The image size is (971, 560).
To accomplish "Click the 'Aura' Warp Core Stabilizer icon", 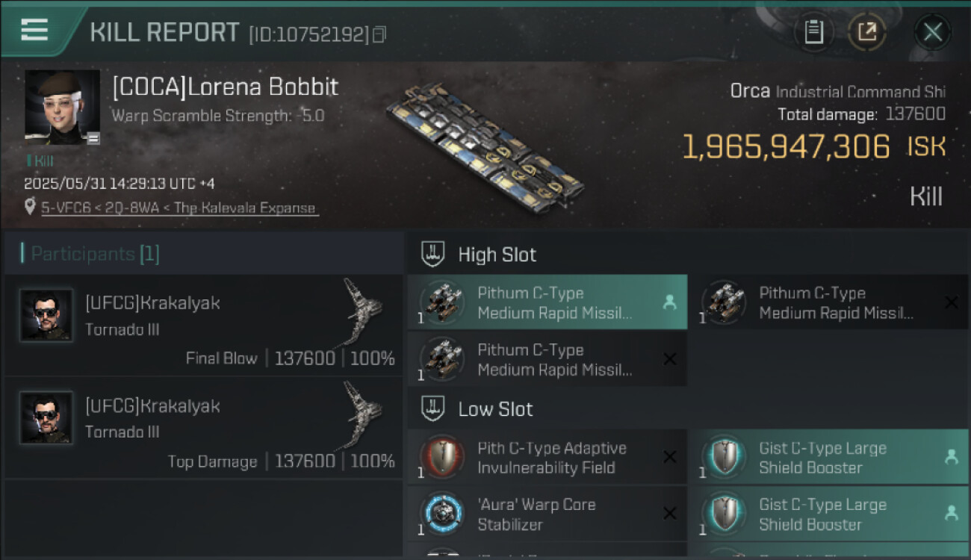I will click(x=442, y=514).
